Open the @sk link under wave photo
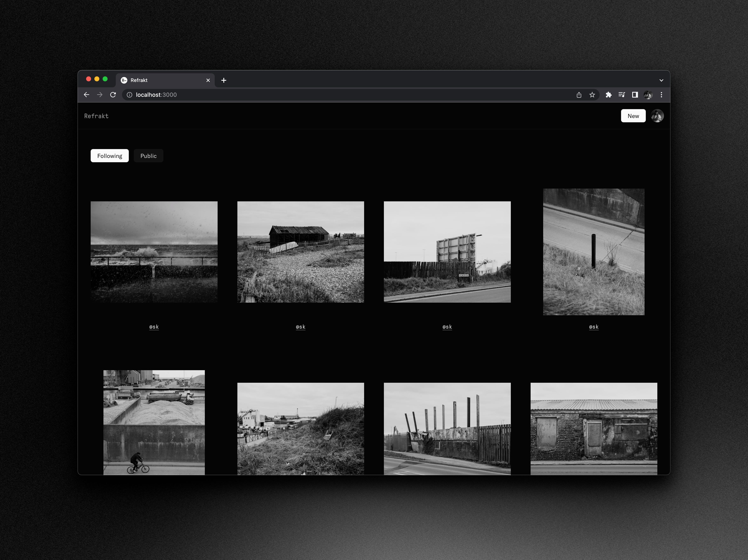The height and width of the screenshot is (560, 748). click(x=154, y=327)
